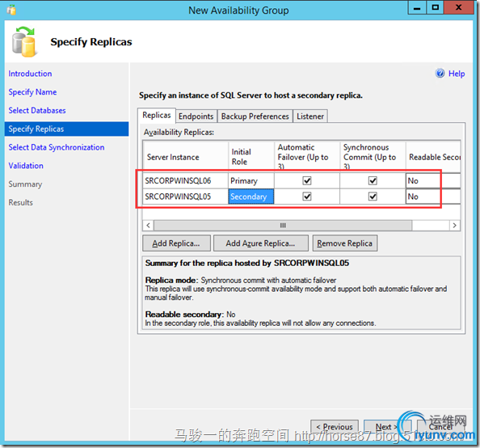Open Readable Secondary dropdown for SRCORPWINSQL05
Image resolution: width=480 pixels, height=448 pixels.
point(433,197)
